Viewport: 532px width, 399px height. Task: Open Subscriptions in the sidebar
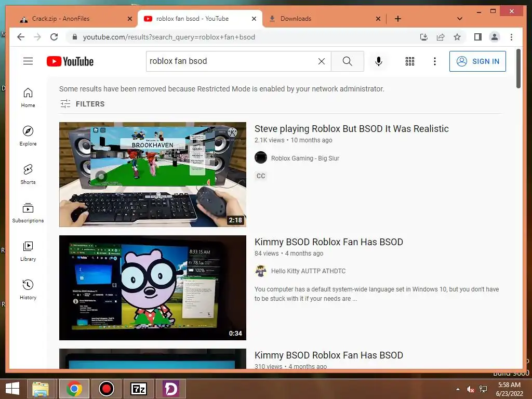click(x=28, y=212)
